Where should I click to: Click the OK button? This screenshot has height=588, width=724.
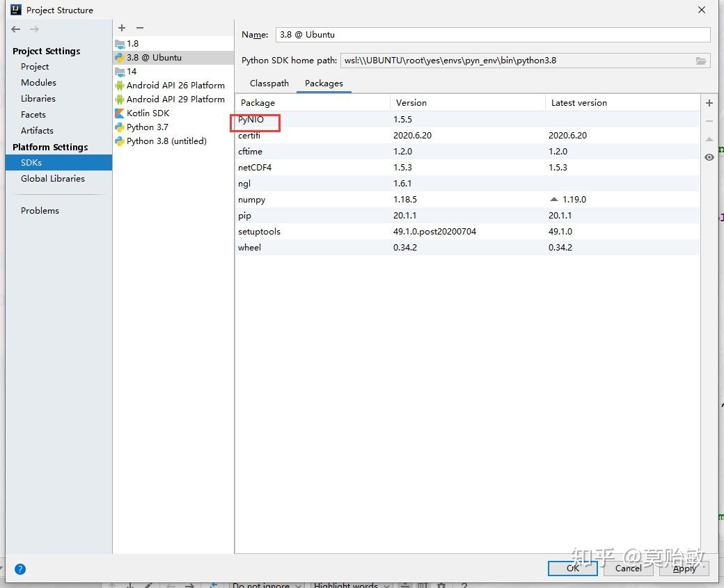point(572,568)
